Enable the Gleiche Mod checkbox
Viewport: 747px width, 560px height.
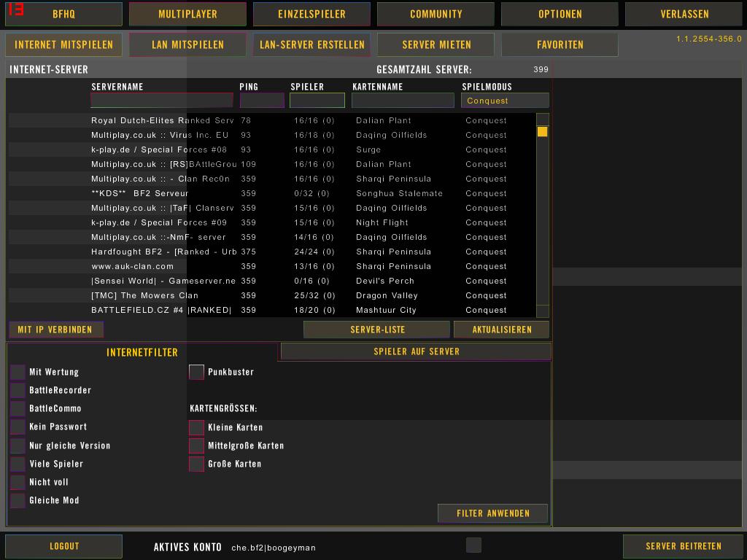tap(18, 500)
